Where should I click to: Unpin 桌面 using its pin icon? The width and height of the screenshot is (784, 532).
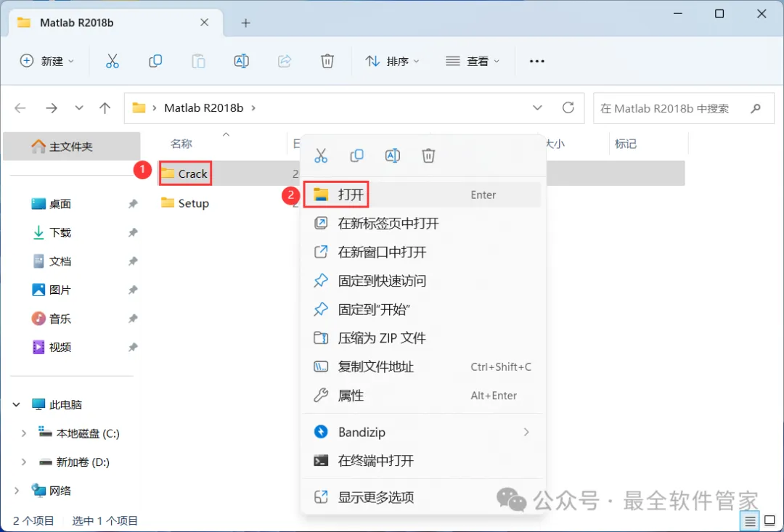(133, 204)
